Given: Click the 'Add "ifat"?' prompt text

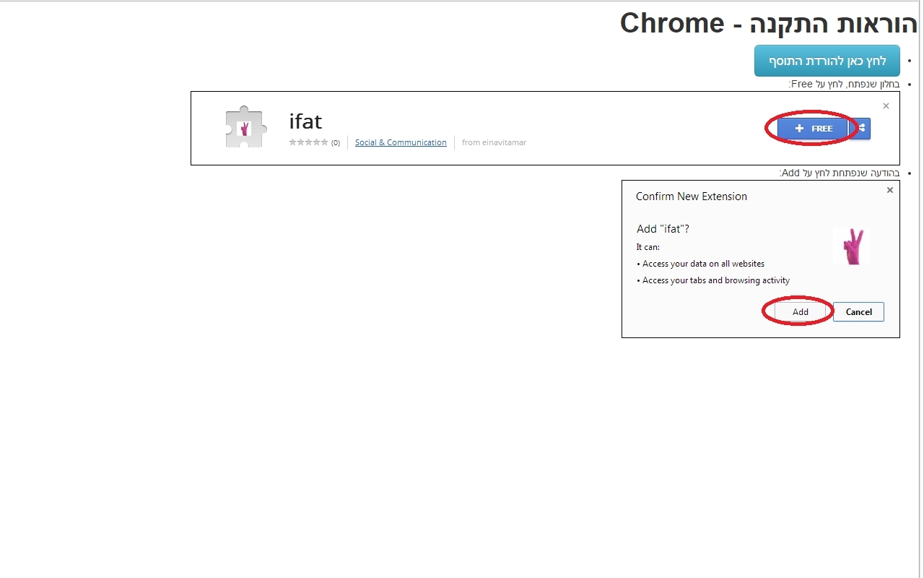Looking at the screenshot, I should (x=663, y=228).
